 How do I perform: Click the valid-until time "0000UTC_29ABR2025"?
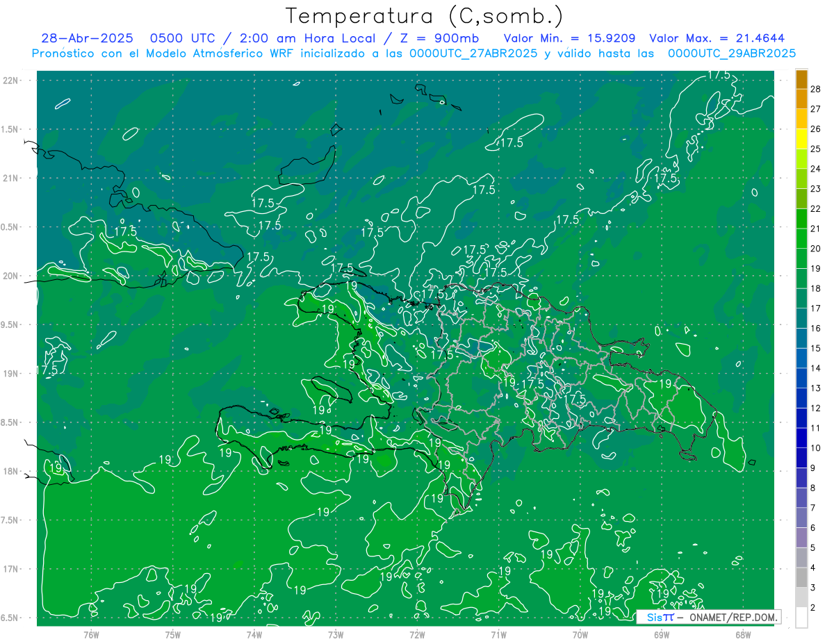pyautogui.click(x=732, y=53)
